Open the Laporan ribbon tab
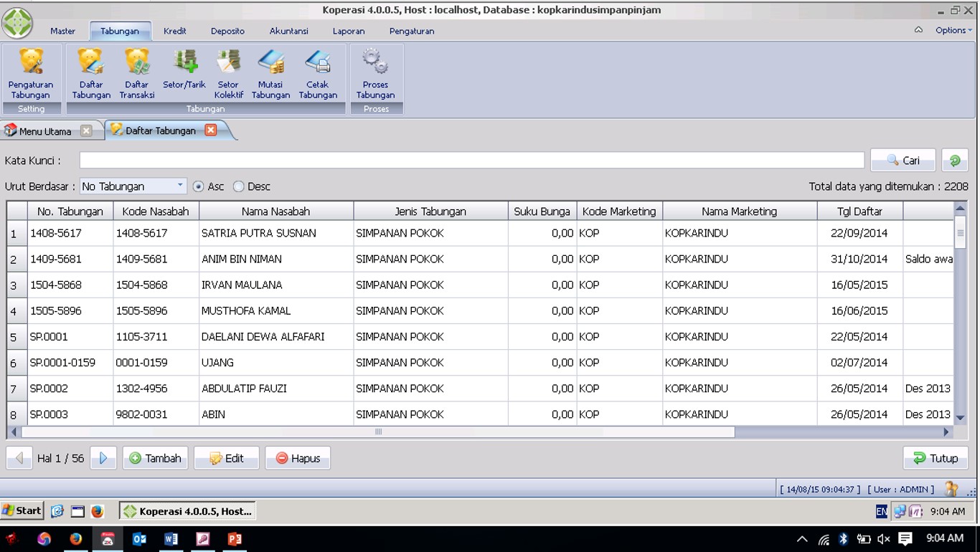 coord(349,31)
